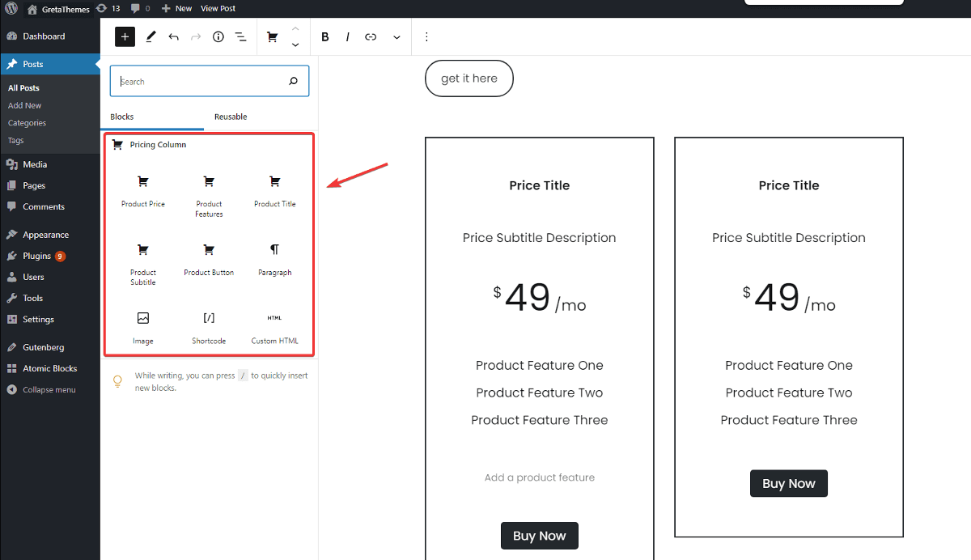Click the undo arrow in the toolbar

click(173, 36)
